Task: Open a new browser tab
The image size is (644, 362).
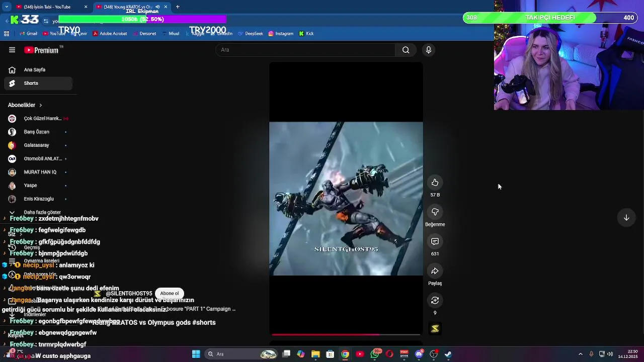Action: coord(178,7)
